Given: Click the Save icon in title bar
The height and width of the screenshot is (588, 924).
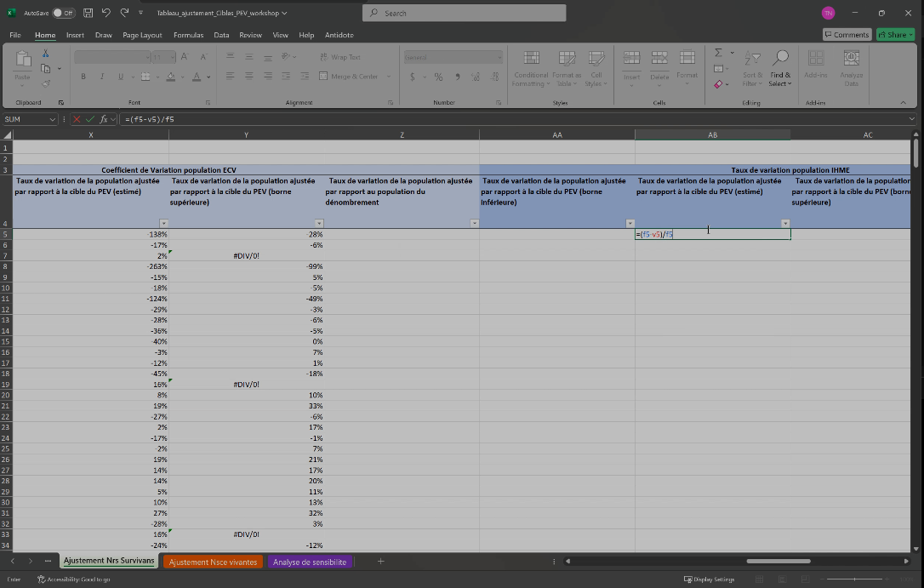Looking at the screenshot, I should (88, 13).
